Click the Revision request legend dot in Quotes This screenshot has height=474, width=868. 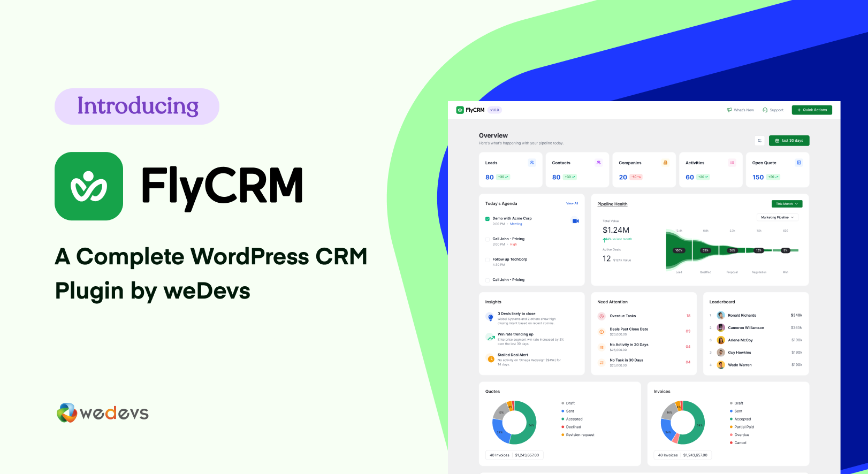562,435
